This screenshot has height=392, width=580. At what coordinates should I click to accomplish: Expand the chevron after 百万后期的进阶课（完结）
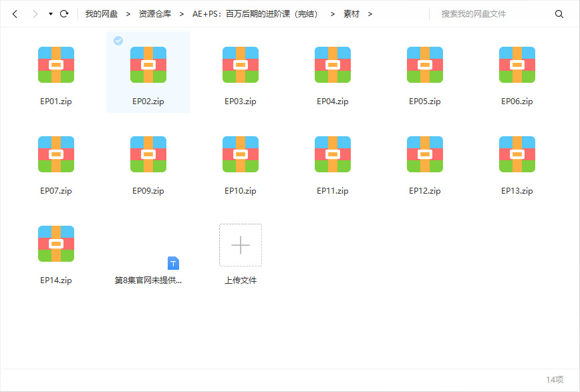point(333,14)
